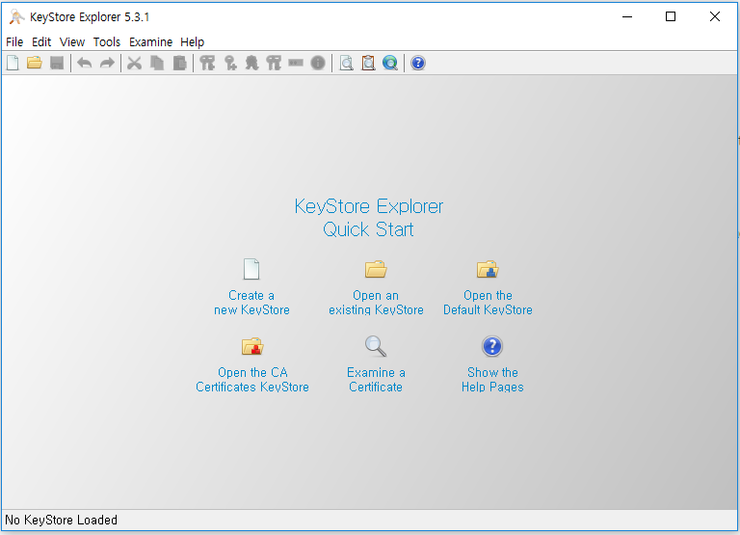Click the Open an existing KeyStore link

pos(376,302)
